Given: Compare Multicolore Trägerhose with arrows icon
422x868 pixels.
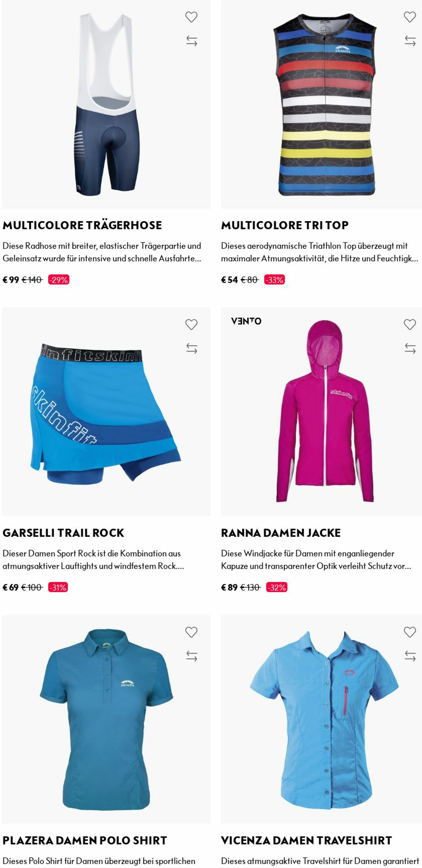Looking at the screenshot, I should click(x=191, y=41).
